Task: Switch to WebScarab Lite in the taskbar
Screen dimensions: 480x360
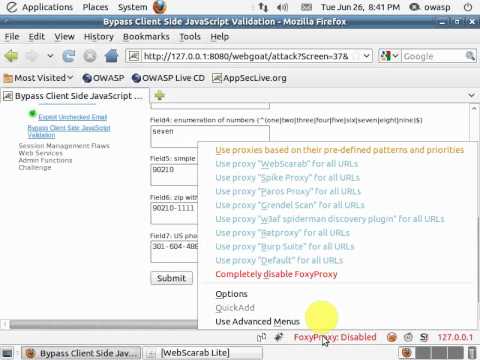Action: click(203, 353)
